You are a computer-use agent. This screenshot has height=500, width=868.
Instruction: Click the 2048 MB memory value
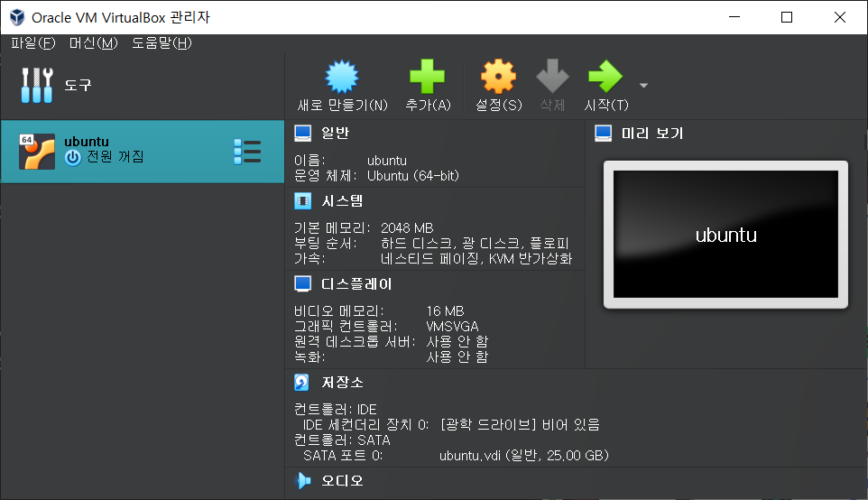coord(407,228)
